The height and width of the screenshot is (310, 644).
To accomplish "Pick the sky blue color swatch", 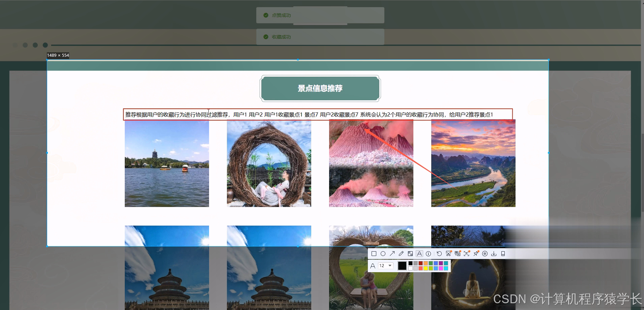I will pyautogui.click(x=436, y=268).
